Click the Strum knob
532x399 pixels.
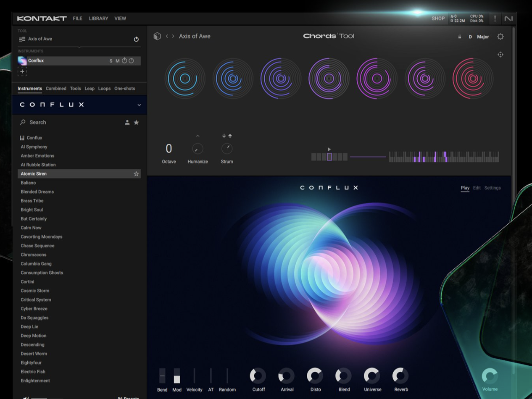227,149
